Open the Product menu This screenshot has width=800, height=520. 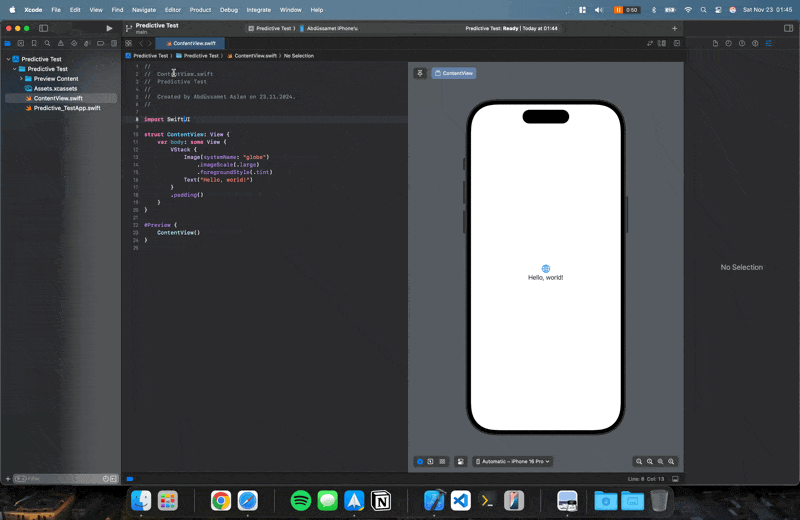200,10
